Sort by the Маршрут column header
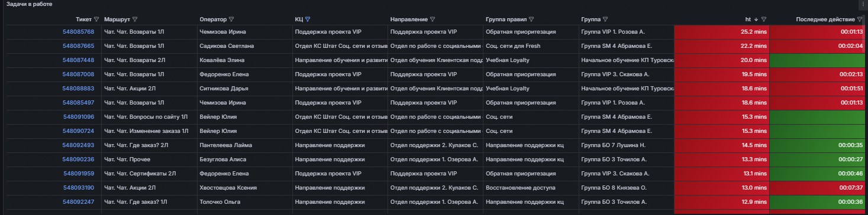868x215 pixels. click(117, 19)
